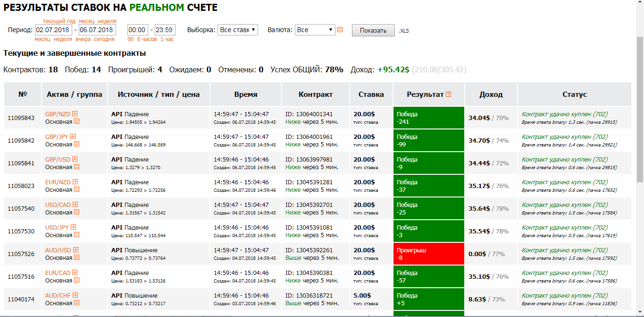Open the help icon next to Результат header
644x317 pixels.
448,94
